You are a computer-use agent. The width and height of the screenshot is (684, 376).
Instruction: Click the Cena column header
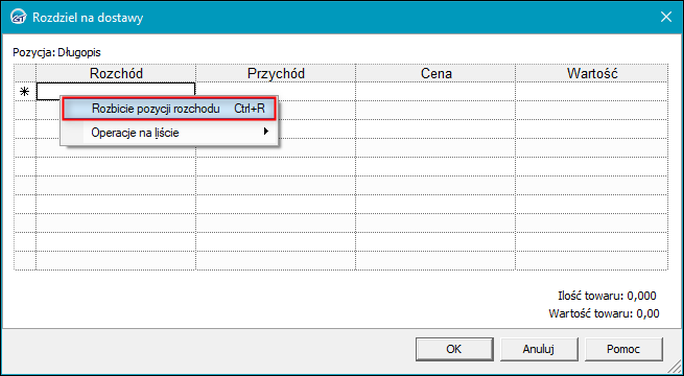[436, 73]
